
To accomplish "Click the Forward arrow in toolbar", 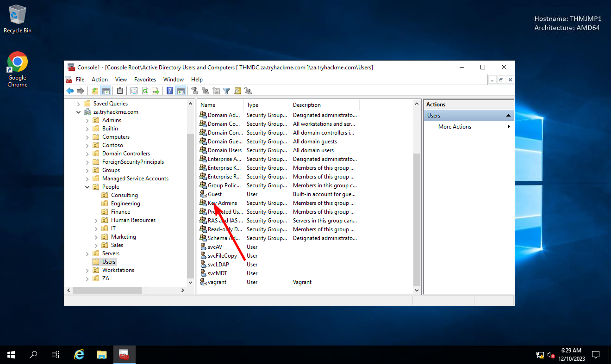I will tap(81, 91).
